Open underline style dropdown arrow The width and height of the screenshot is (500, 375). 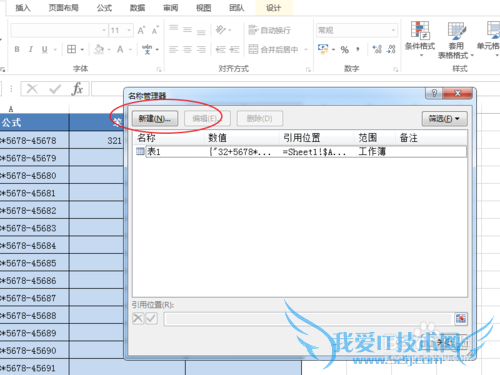pos(55,50)
